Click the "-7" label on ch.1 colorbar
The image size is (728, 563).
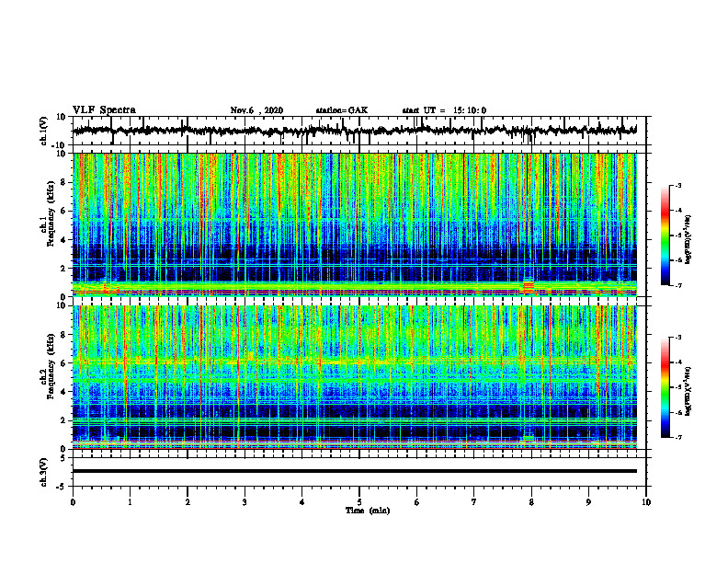pos(677,285)
